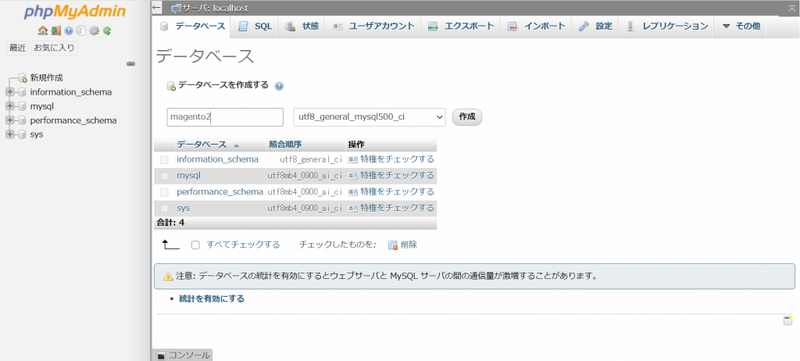Screen dimensions: 800x361
Task: Open the 設定 tab
Action: (x=595, y=27)
